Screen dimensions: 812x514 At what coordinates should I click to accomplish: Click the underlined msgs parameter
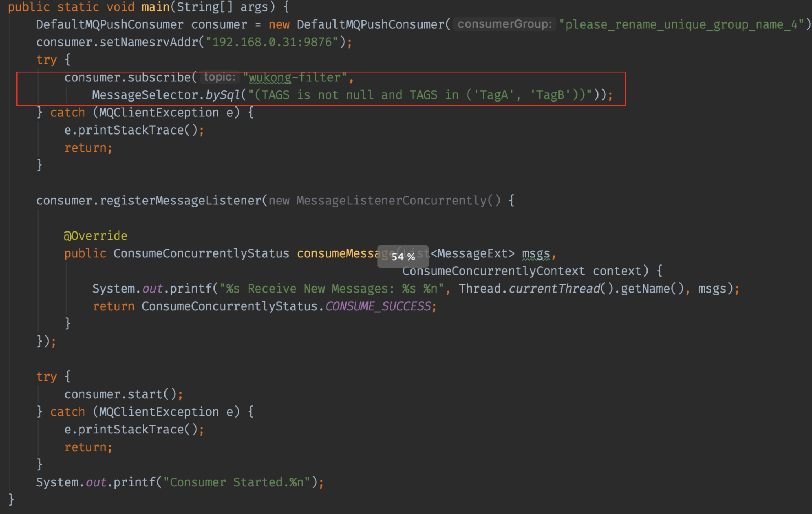tap(536, 253)
